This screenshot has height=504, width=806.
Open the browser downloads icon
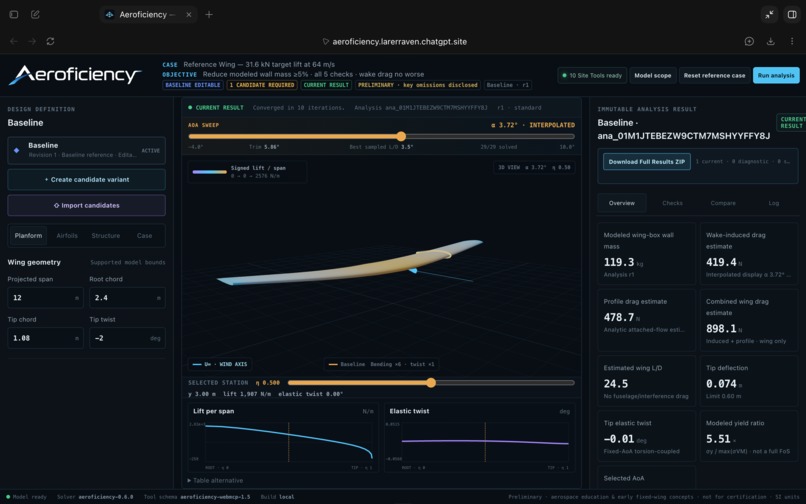(771, 41)
